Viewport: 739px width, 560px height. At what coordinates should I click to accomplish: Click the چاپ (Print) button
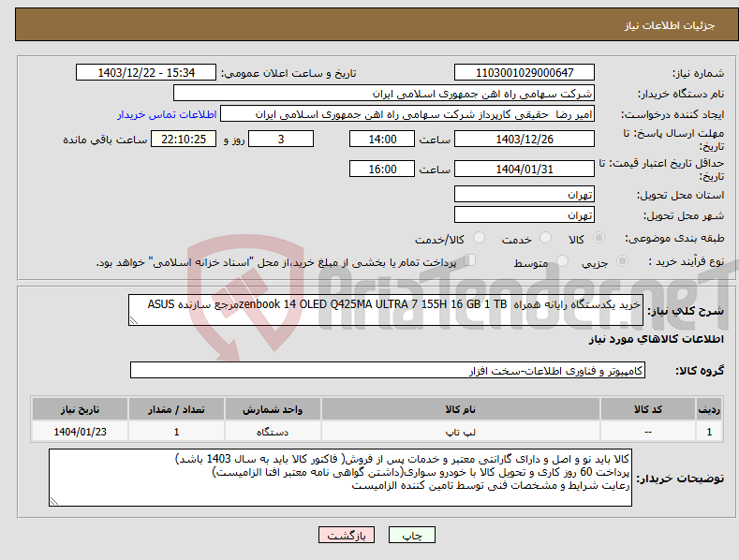pos(412,535)
